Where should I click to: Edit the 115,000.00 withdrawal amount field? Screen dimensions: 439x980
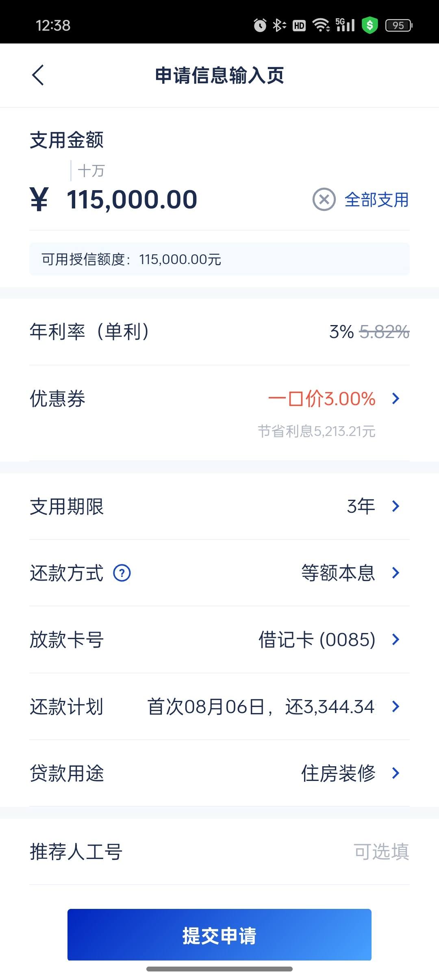[x=132, y=199]
